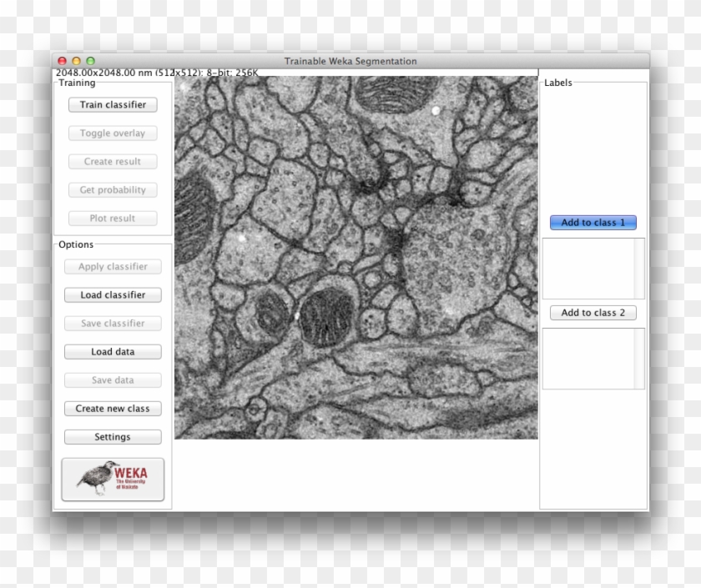The height and width of the screenshot is (588, 701).
Task: Select the empty class 1 labels list
Action: click(593, 268)
